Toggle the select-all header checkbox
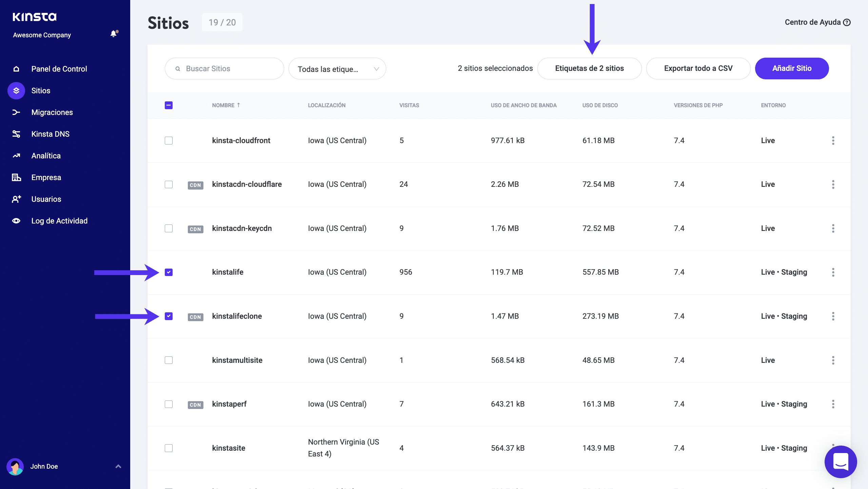This screenshot has height=489, width=868. (169, 105)
